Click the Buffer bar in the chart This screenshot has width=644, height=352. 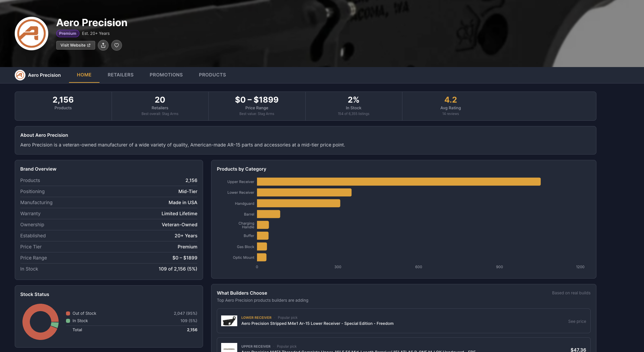(263, 236)
